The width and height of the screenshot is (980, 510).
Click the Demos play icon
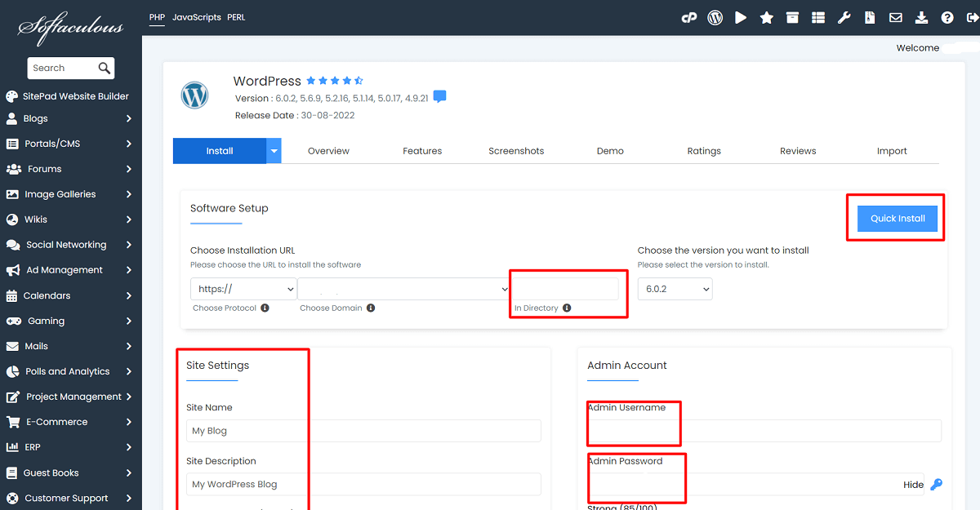tap(741, 17)
